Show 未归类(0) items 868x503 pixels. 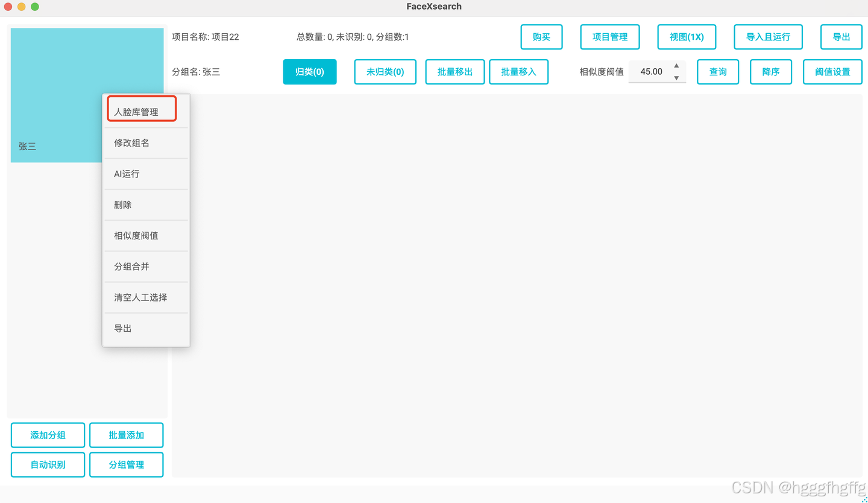click(x=385, y=72)
